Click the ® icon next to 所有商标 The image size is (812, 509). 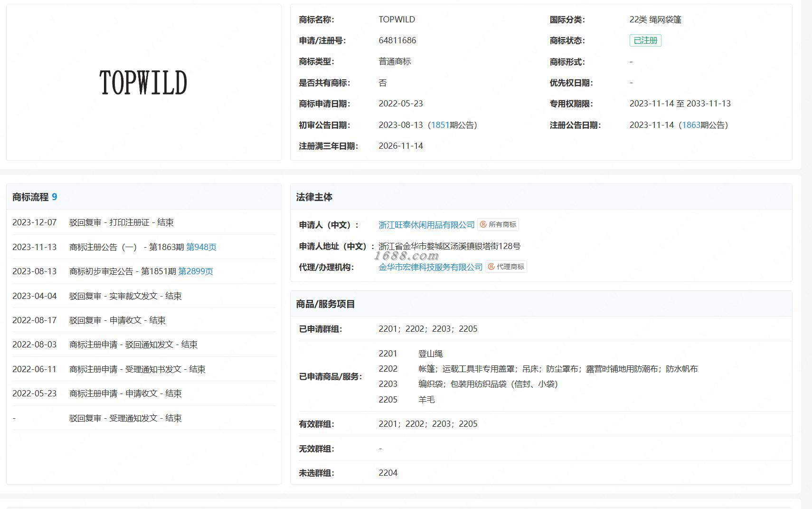point(483,224)
